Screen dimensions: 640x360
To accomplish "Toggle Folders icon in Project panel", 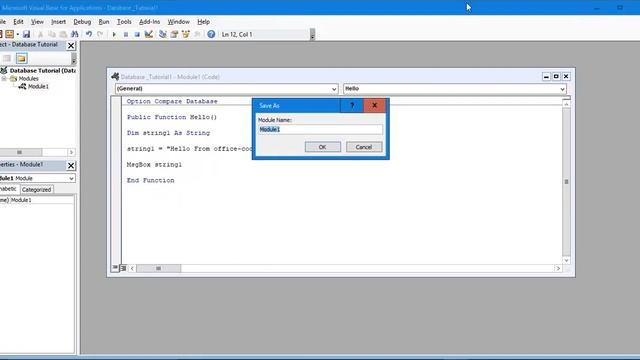I will click(22, 58).
